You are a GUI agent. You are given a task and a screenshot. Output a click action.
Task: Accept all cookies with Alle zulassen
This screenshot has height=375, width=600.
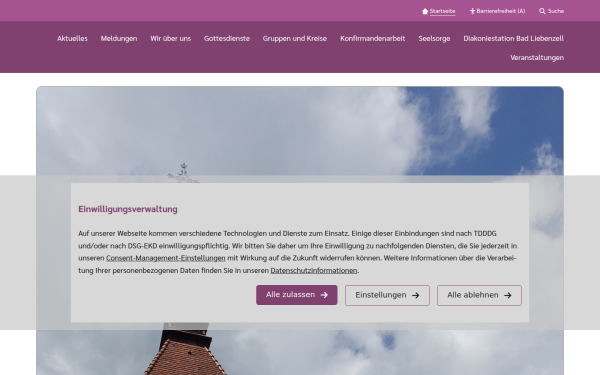point(297,295)
